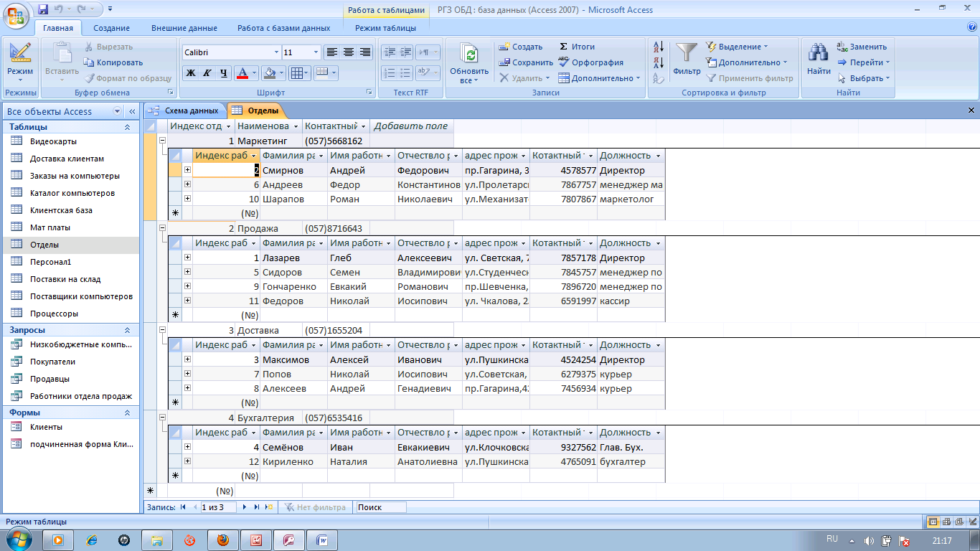The height and width of the screenshot is (551, 980).
Task: Collapse the Таблицы group in navigation pane
Action: [128, 127]
